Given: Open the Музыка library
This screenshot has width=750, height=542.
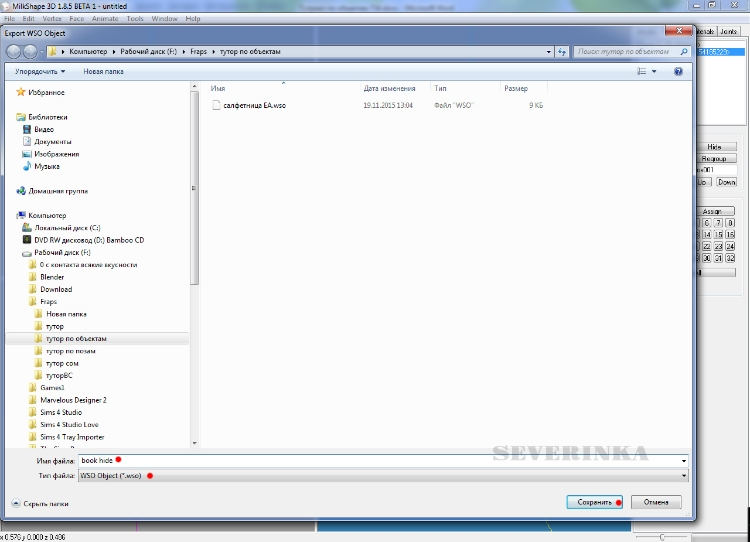Looking at the screenshot, I should [46, 166].
